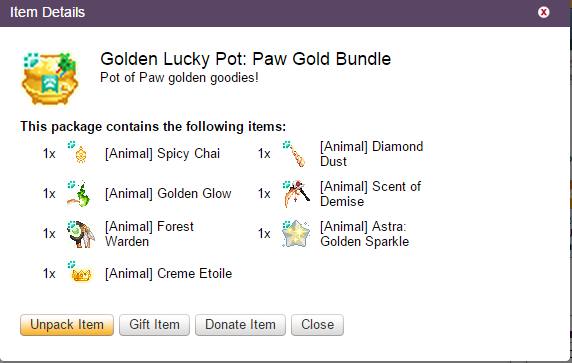
Task: Click the Unpack Item button
Action: coord(67,325)
